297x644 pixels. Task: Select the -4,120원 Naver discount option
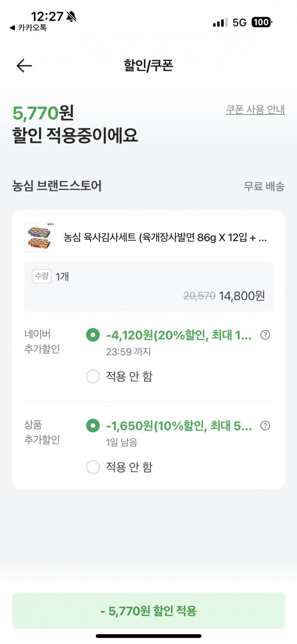pos(93,335)
